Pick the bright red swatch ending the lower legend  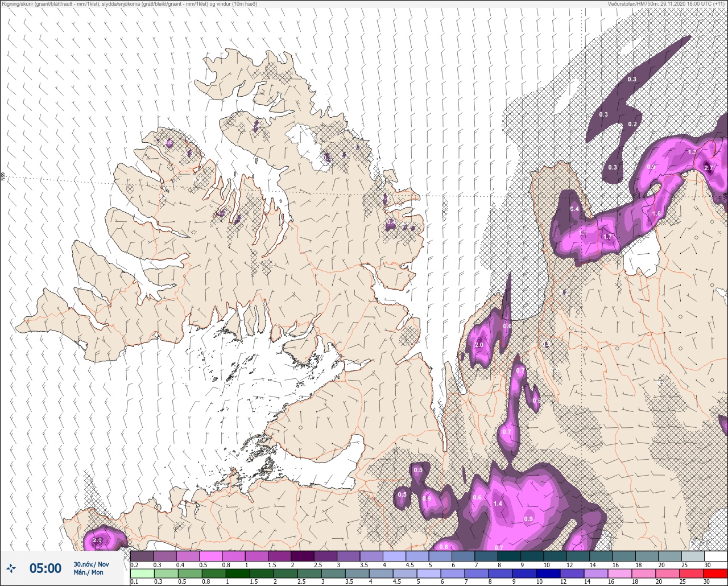[x=715, y=573]
